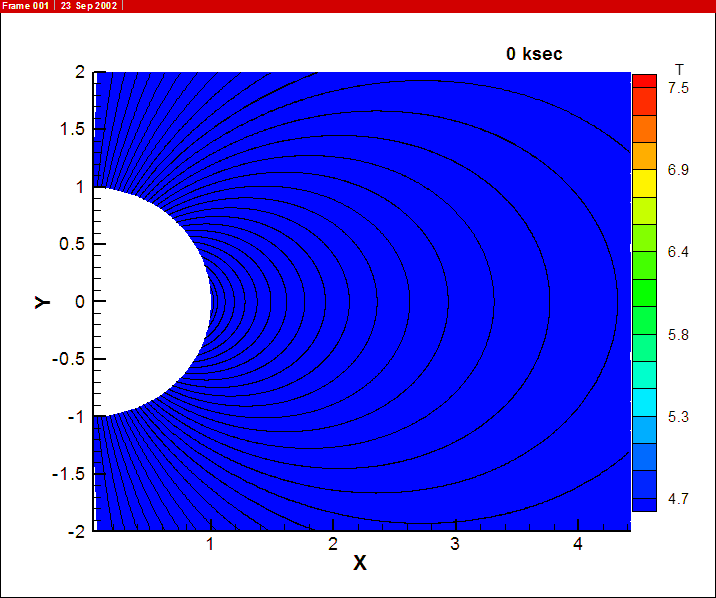The height and width of the screenshot is (598, 716).
Task: Pick the yellow swatch in the legend
Action: coord(644,183)
